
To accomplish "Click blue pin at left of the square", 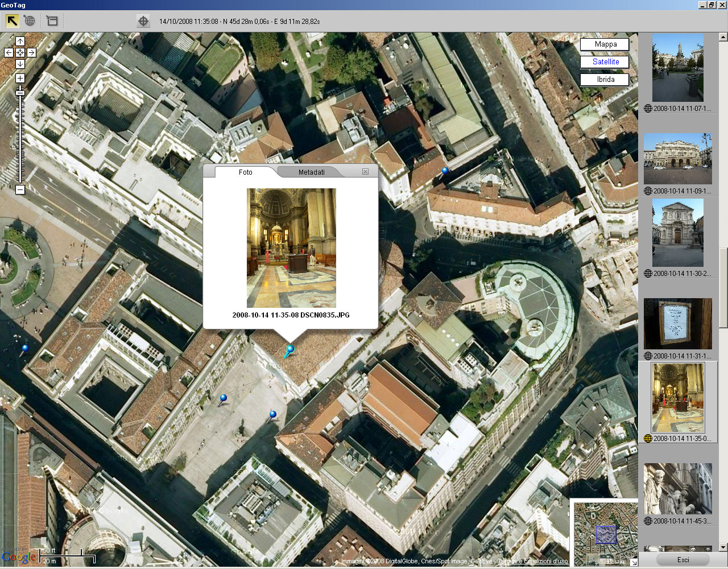I will [222, 399].
